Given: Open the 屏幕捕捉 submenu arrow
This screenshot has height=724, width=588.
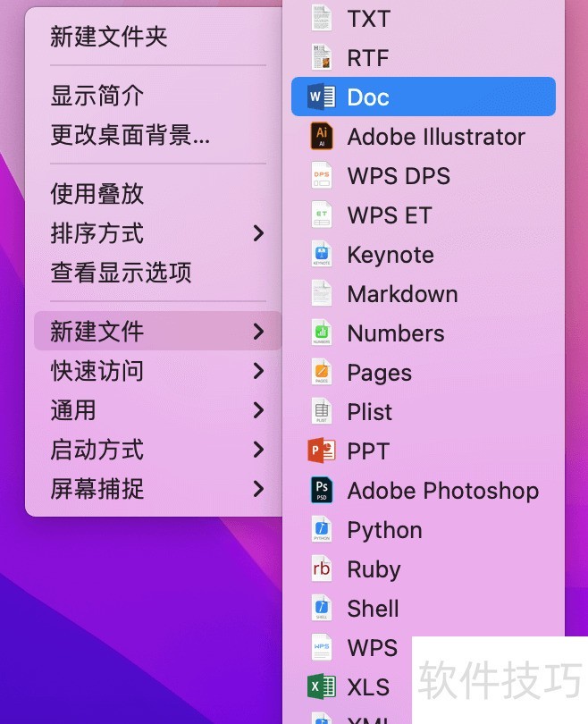Looking at the screenshot, I should [258, 489].
